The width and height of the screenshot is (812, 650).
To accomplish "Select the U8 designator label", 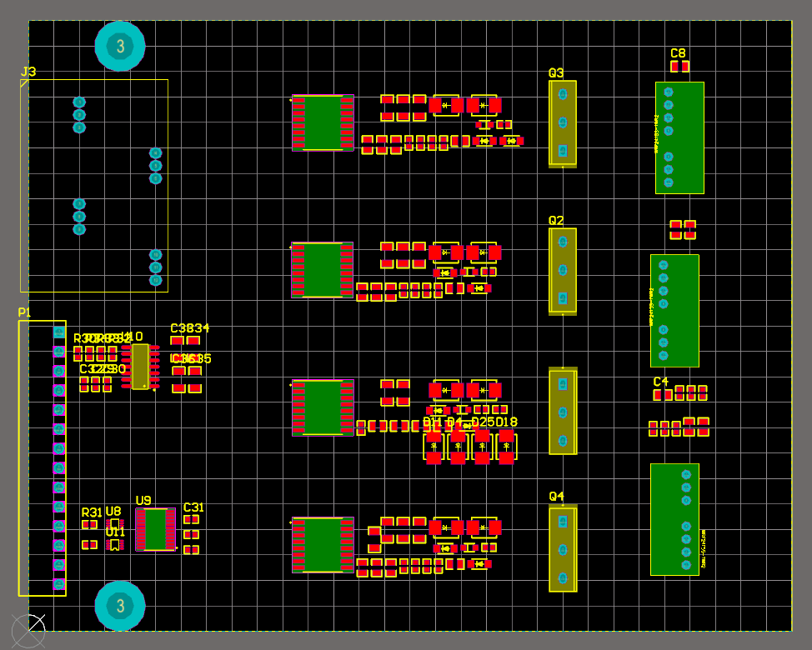I will (x=113, y=512).
